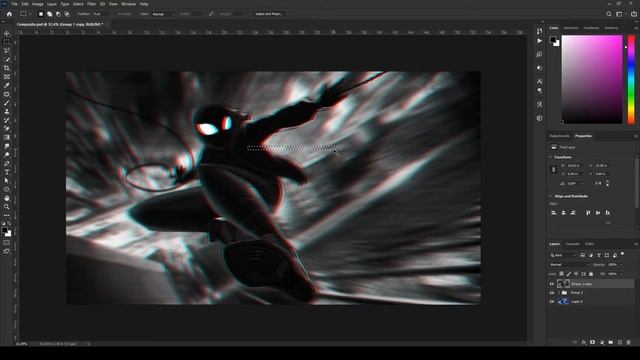Click Delete layer trash icon
The image size is (640, 360).
[629, 342]
